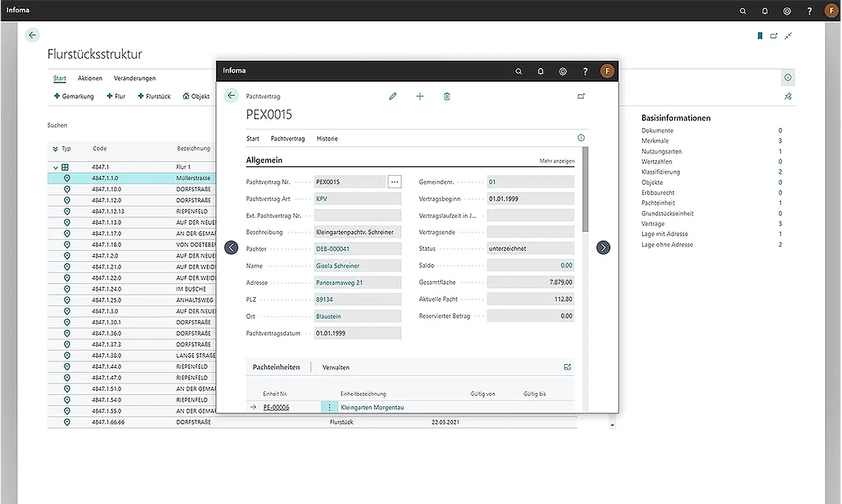
Task: Click the notification bell in the Pachtvertrag window
Action: tap(540, 71)
